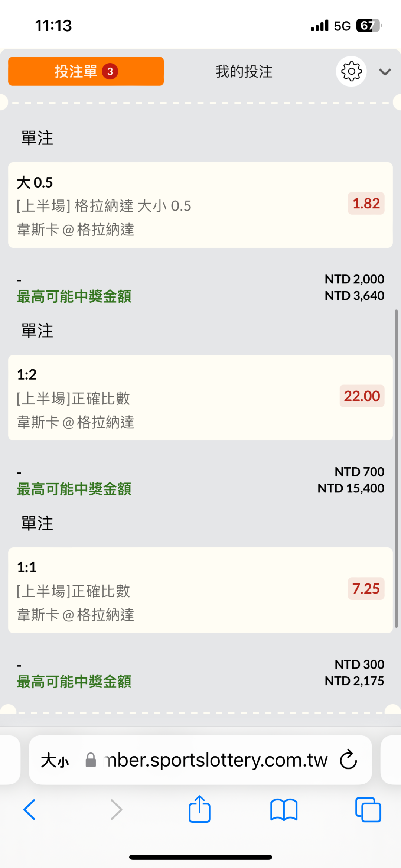The height and width of the screenshot is (868, 401).
Task: Tap the NTD 2,000 stake amount
Action: click(x=354, y=279)
